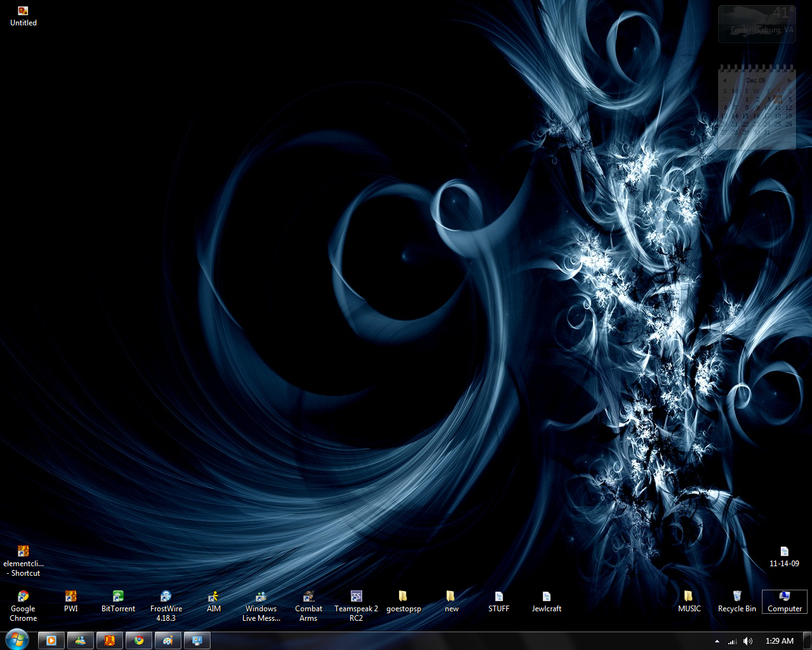This screenshot has width=812, height=650.
Task: Go to next month in calendar gadget
Action: coord(789,81)
